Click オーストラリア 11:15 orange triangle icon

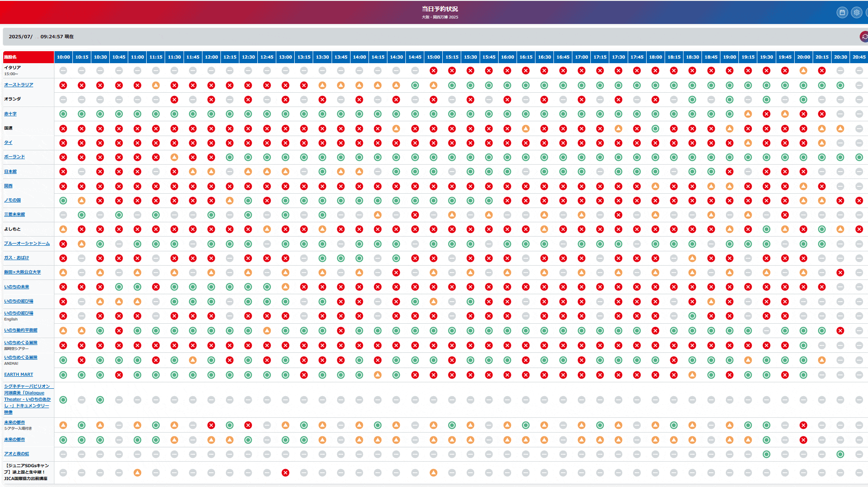pos(156,85)
